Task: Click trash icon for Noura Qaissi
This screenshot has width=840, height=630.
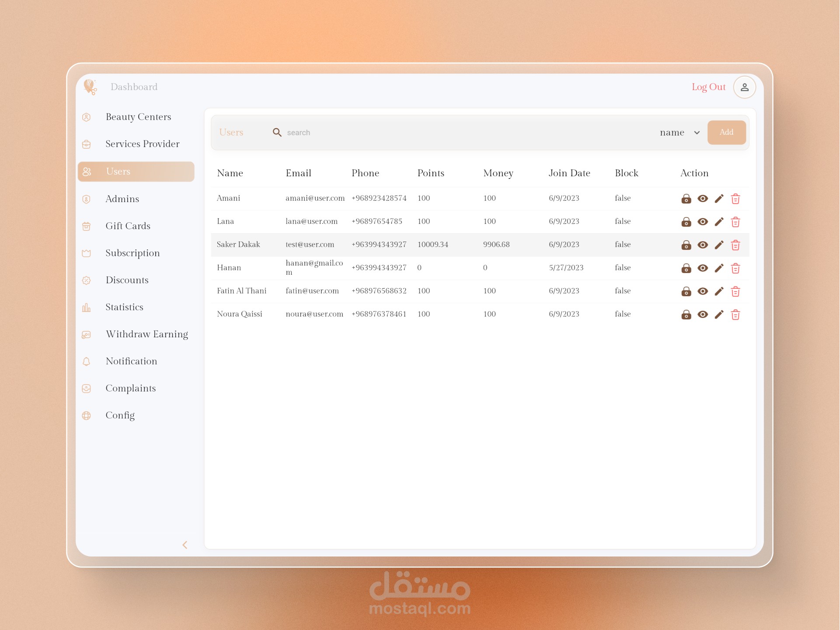Action: [735, 315]
